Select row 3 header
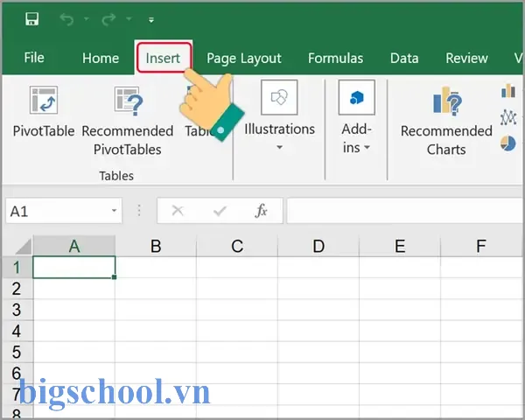Image resolution: width=525 pixels, height=420 pixels. (x=17, y=310)
